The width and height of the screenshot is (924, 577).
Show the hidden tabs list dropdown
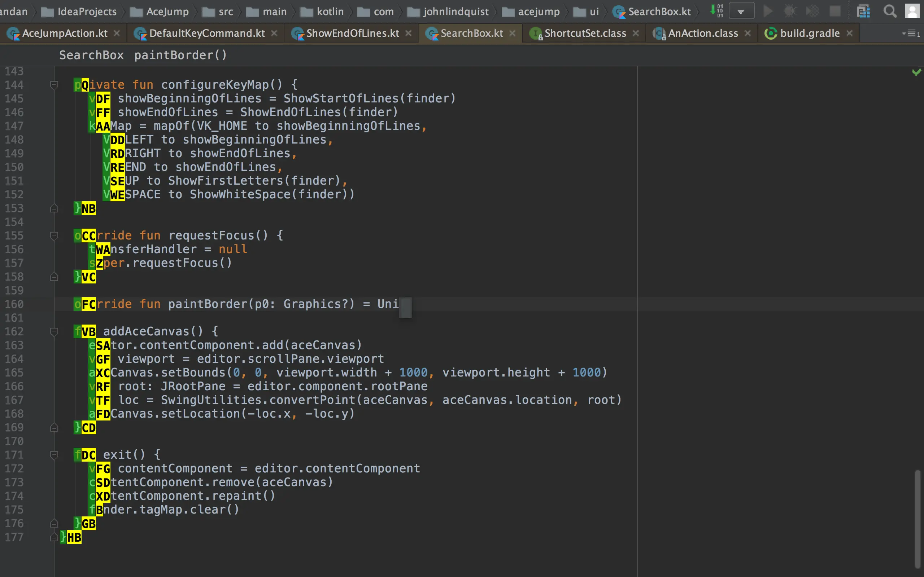pos(911,34)
